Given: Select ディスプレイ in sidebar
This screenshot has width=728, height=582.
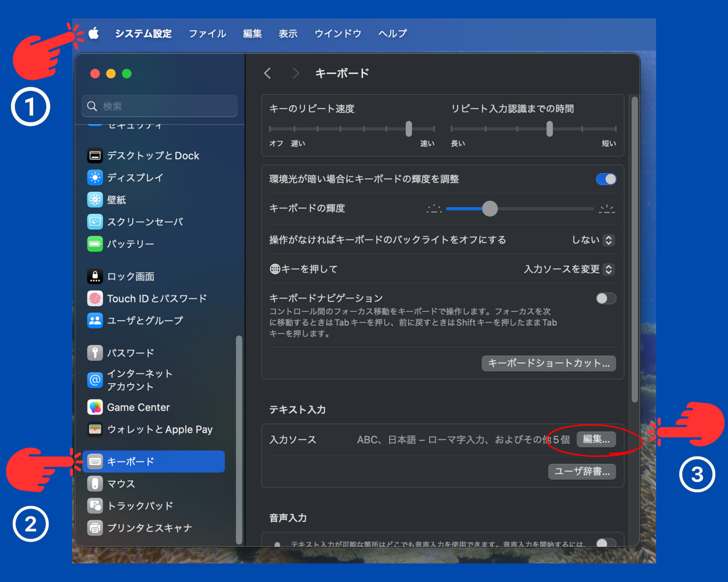Looking at the screenshot, I should click(135, 177).
